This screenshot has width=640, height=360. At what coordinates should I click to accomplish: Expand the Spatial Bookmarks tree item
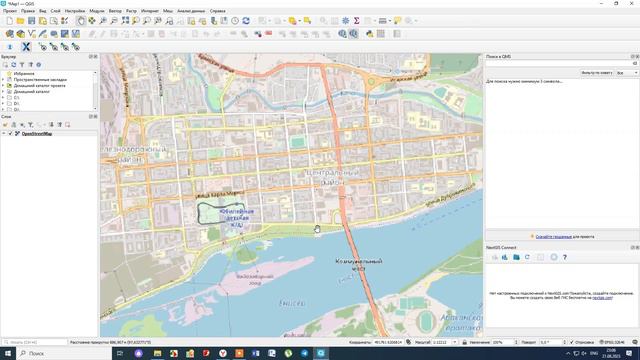coord(3,80)
